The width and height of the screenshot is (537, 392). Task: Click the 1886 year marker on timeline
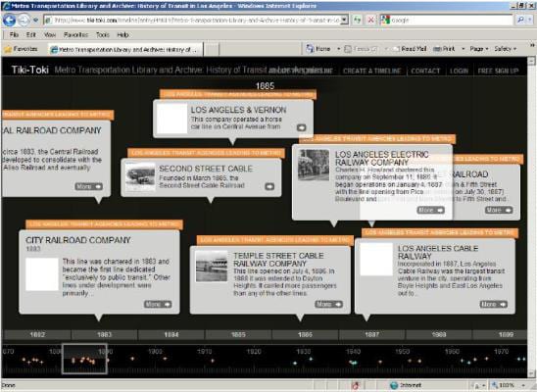305,335
